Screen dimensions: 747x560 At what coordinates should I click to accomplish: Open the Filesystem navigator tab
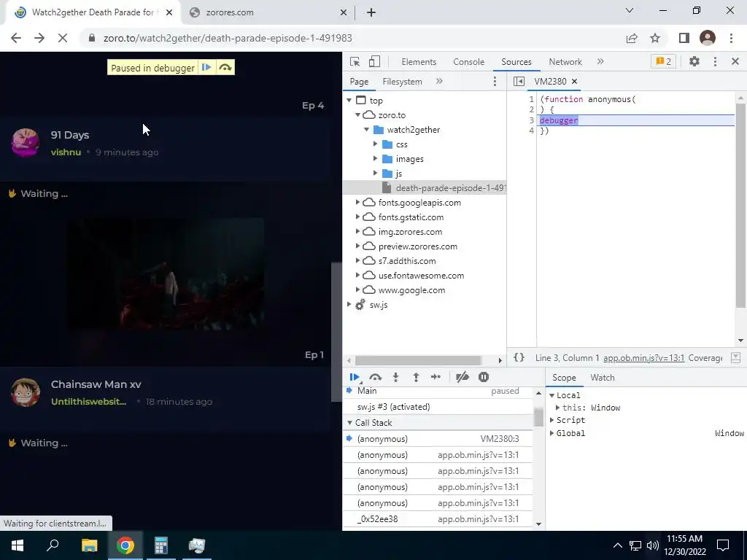point(402,82)
